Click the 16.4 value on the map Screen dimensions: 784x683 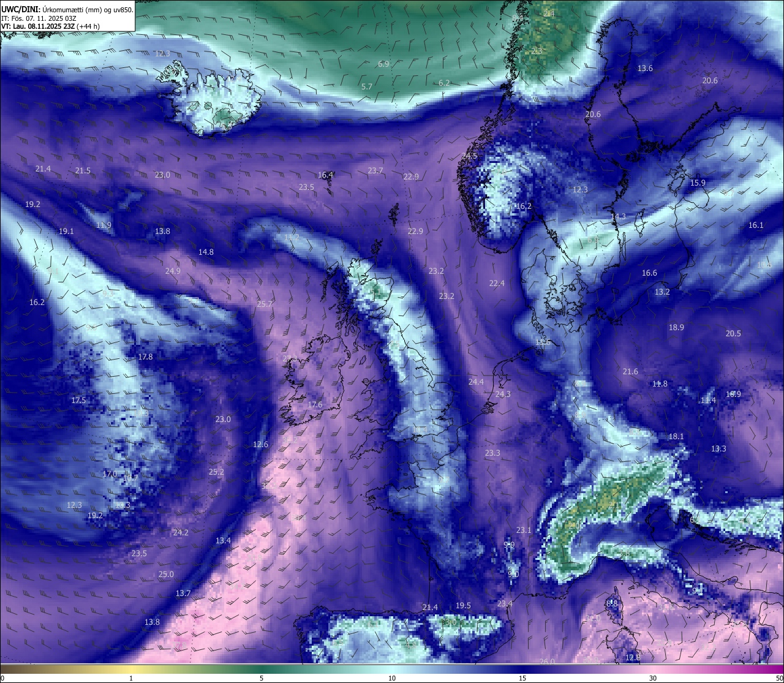(325, 175)
